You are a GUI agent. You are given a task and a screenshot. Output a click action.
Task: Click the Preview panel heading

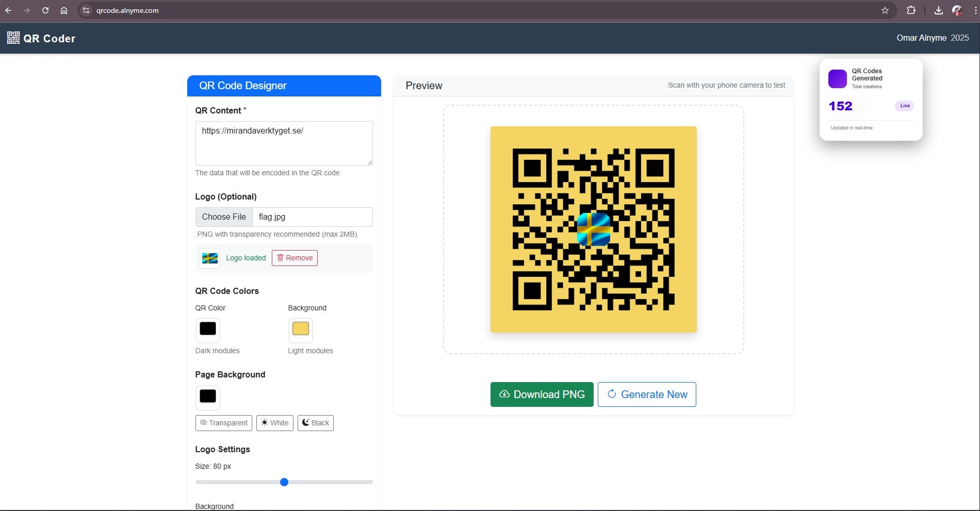(x=424, y=86)
